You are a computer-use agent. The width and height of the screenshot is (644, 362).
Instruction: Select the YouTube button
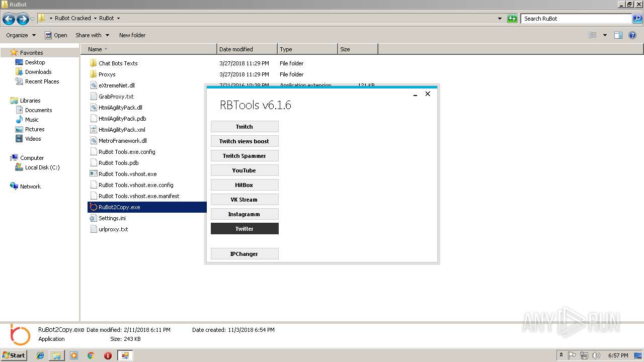coord(245,170)
